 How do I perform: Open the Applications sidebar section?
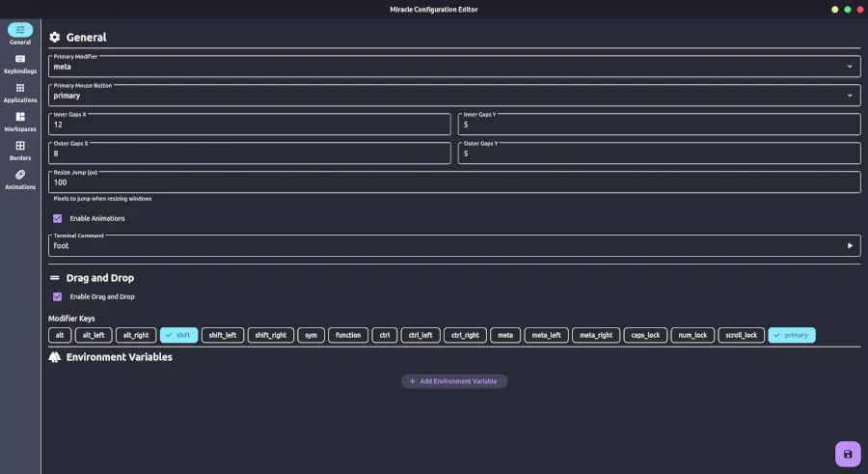[x=20, y=92]
